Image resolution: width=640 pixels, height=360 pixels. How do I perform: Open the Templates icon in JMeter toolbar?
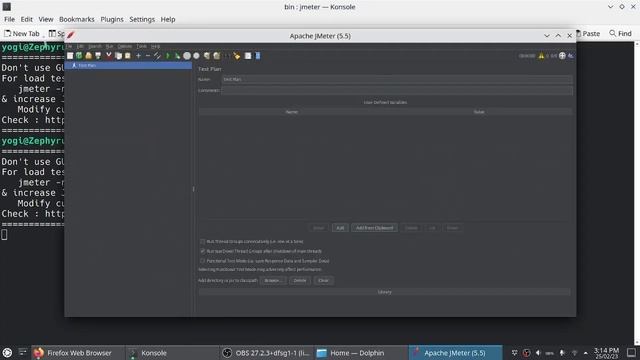click(79, 56)
